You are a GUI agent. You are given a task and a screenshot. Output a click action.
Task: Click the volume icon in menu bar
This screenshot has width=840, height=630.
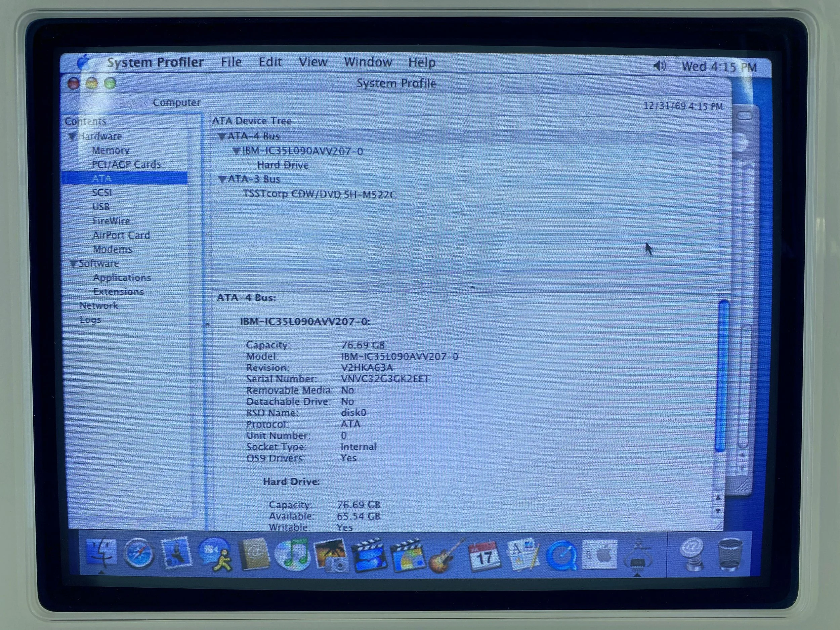pyautogui.click(x=660, y=66)
